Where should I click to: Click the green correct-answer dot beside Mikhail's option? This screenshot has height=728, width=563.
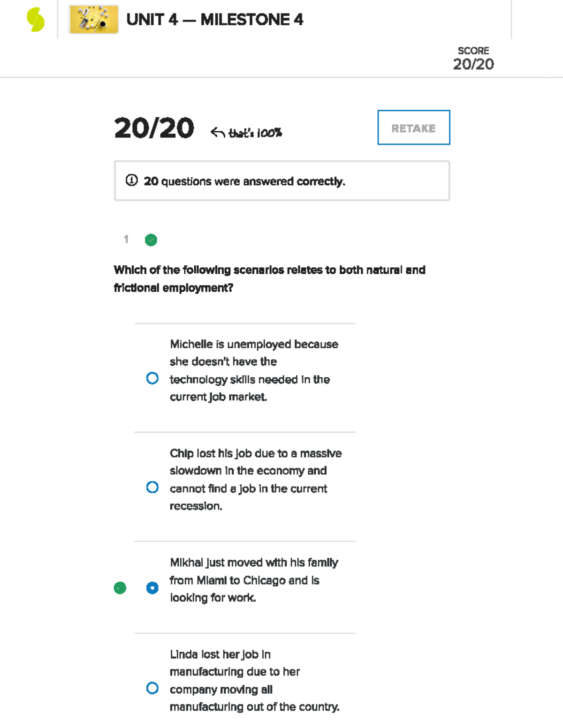pos(120,588)
